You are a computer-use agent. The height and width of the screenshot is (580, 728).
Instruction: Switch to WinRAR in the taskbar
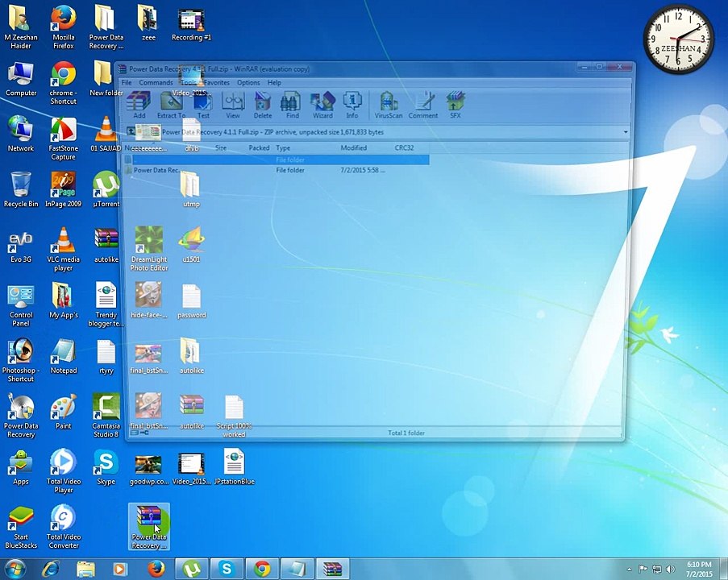(x=332, y=569)
